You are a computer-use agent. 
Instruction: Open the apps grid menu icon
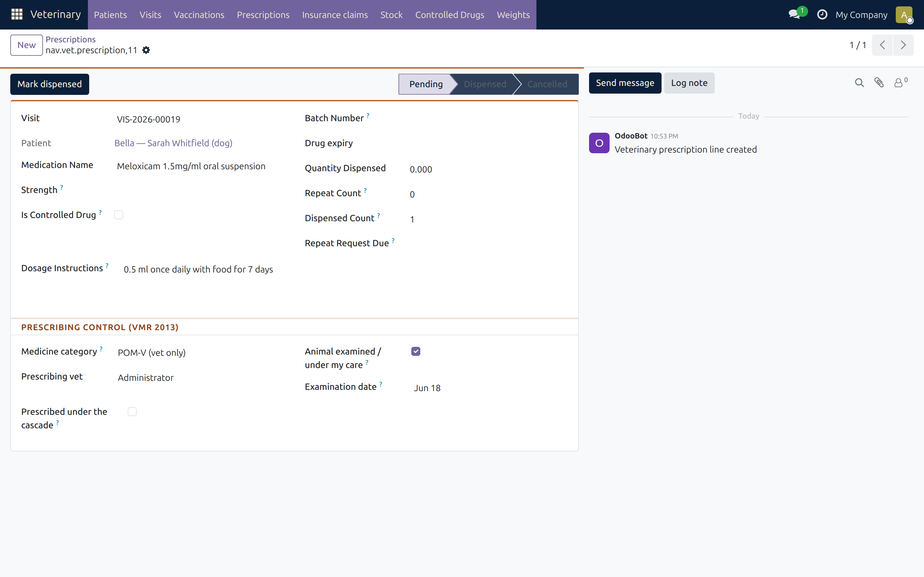point(17,14)
